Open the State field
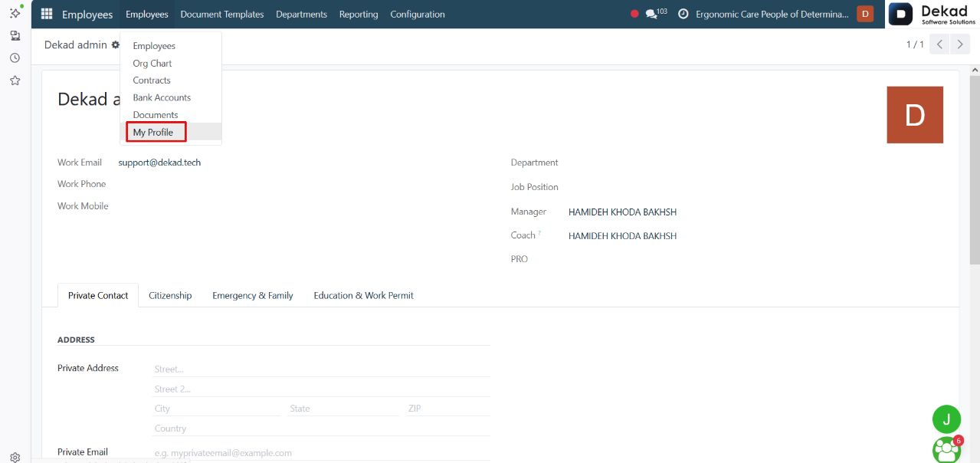980x463 pixels. pos(343,409)
